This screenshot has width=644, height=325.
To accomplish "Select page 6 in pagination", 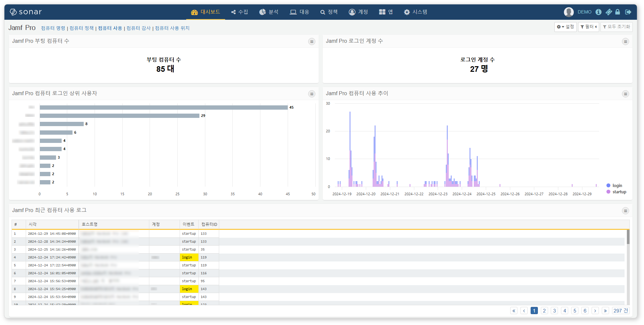I will pos(585,311).
